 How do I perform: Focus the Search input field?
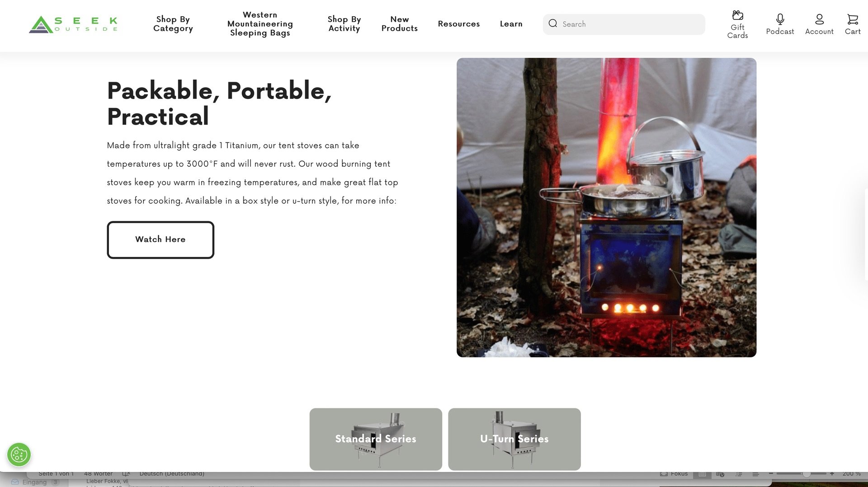pyautogui.click(x=624, y=24)
